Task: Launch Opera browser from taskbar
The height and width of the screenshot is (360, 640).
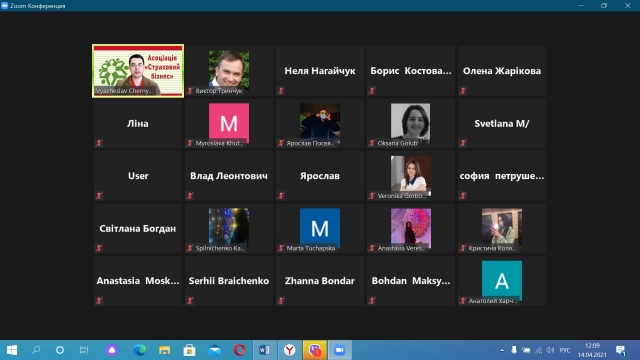Action: 240,350
